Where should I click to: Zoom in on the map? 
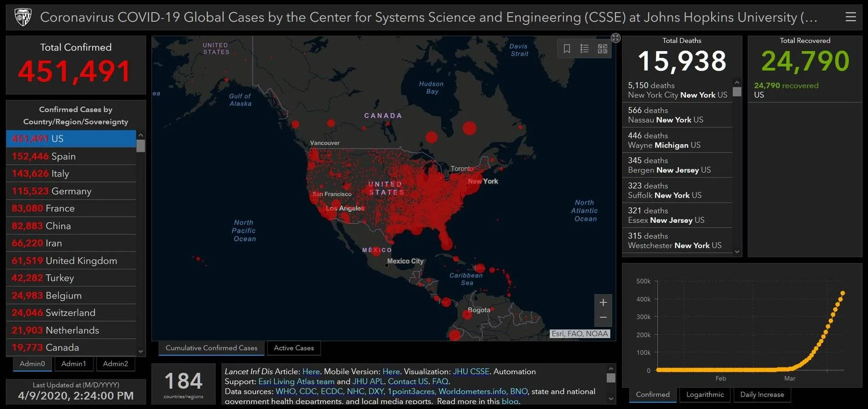(603, 302)
